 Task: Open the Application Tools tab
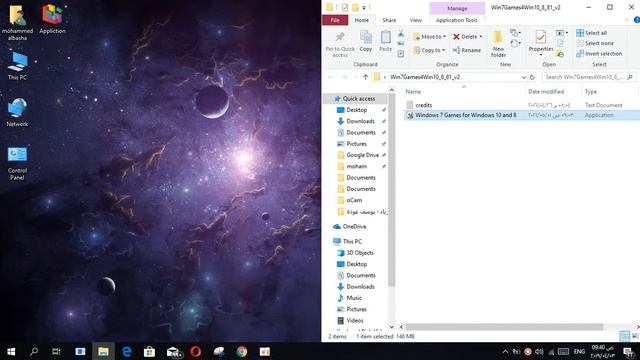pyautogui.click(x=456, y=20)
